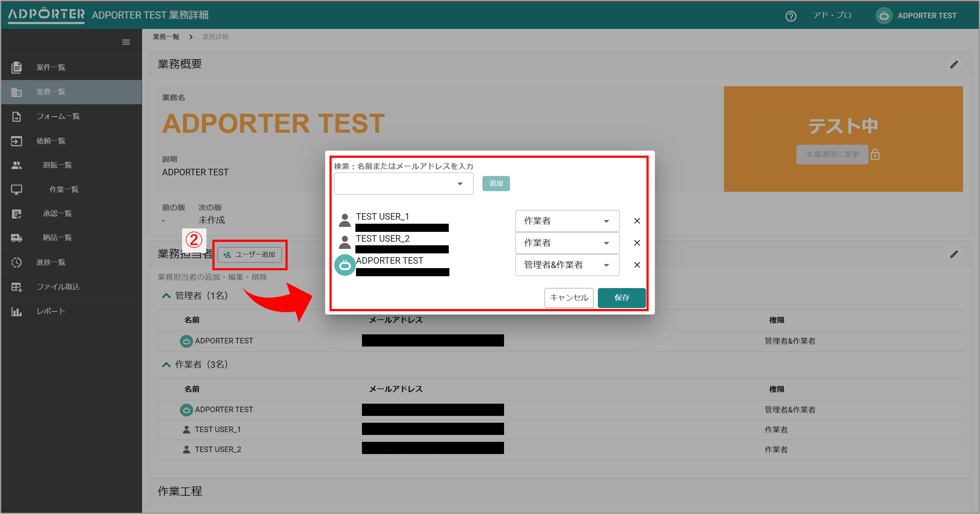Click the フォーム一覧 file icon
Screen dimensions: 980x514
pos(16,117)
